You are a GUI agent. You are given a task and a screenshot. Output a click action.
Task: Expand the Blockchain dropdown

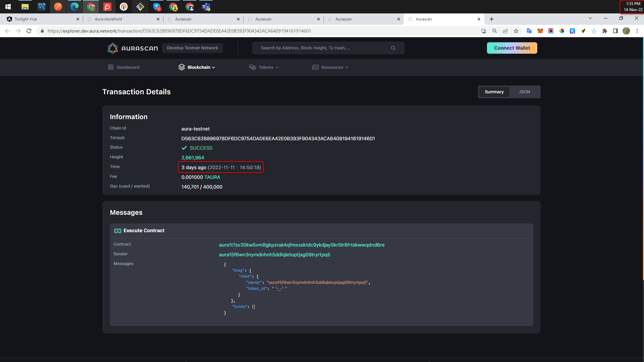pyautogui.click(x=199, y=67)
